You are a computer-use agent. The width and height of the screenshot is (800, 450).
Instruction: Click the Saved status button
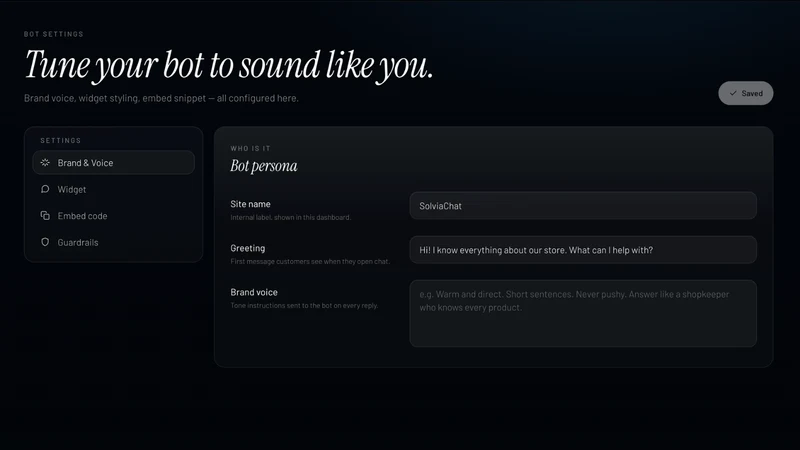tap(745, 93)
